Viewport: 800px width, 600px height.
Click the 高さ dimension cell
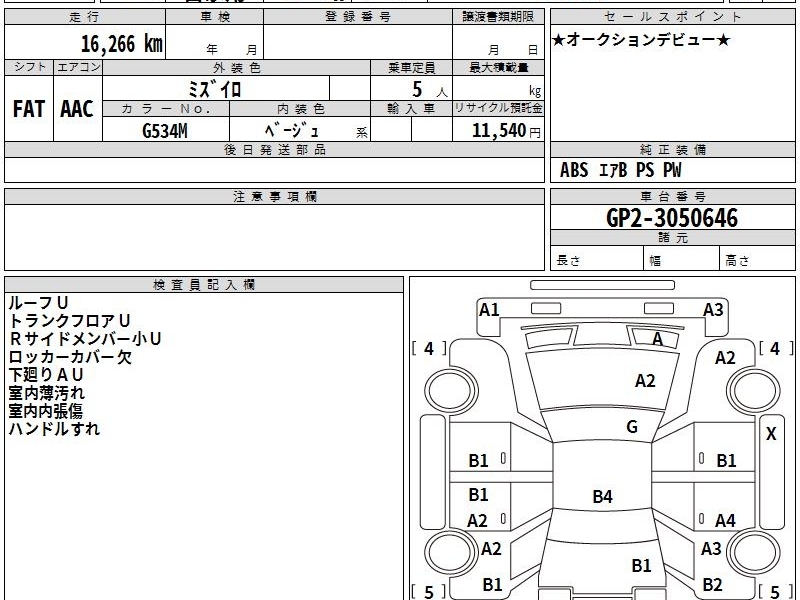[757, 259]
